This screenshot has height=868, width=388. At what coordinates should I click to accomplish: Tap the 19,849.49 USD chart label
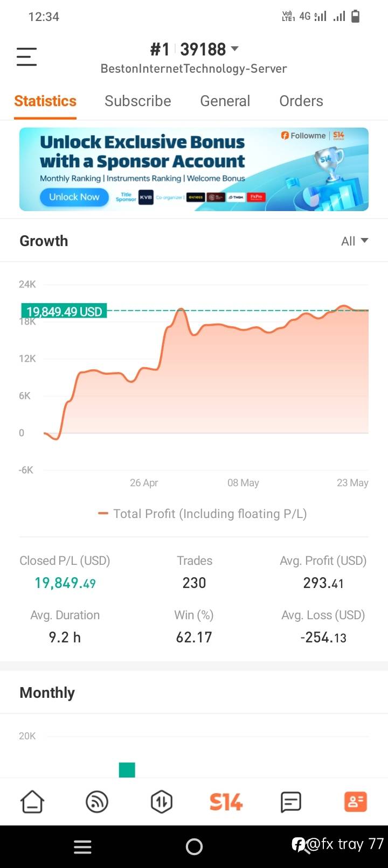(64, 311)
